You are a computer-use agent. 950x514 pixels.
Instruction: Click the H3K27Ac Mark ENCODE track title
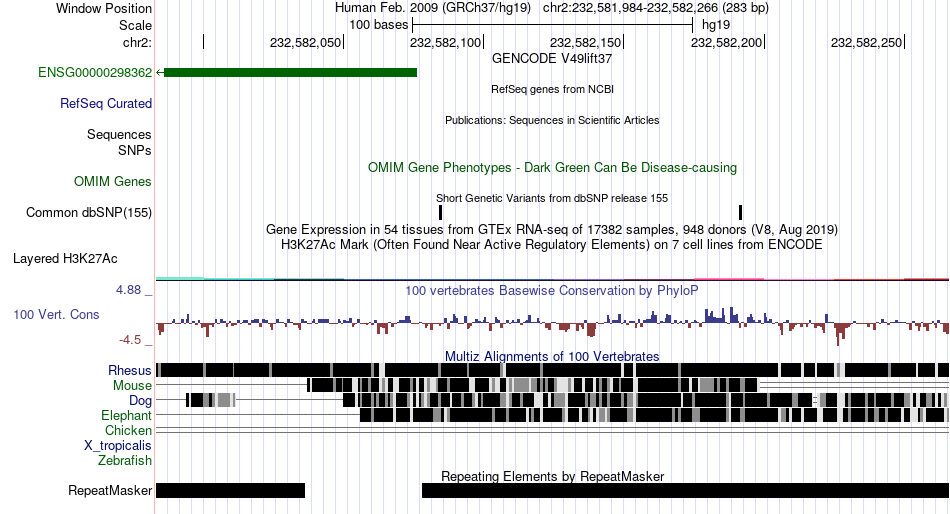pos(552,245)
